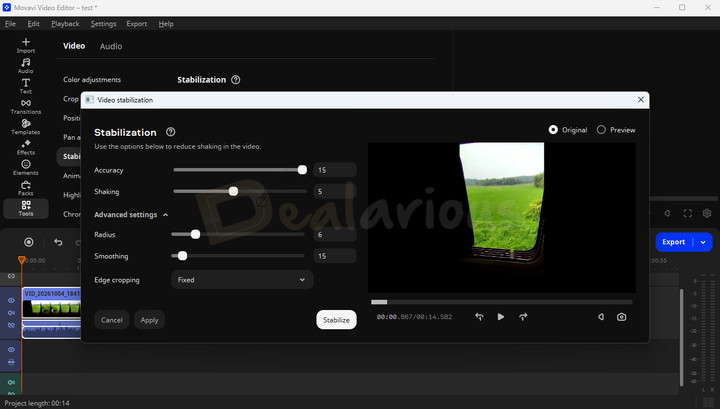
Task: Click the Shaking value field
Action: (x=335, y=191)
